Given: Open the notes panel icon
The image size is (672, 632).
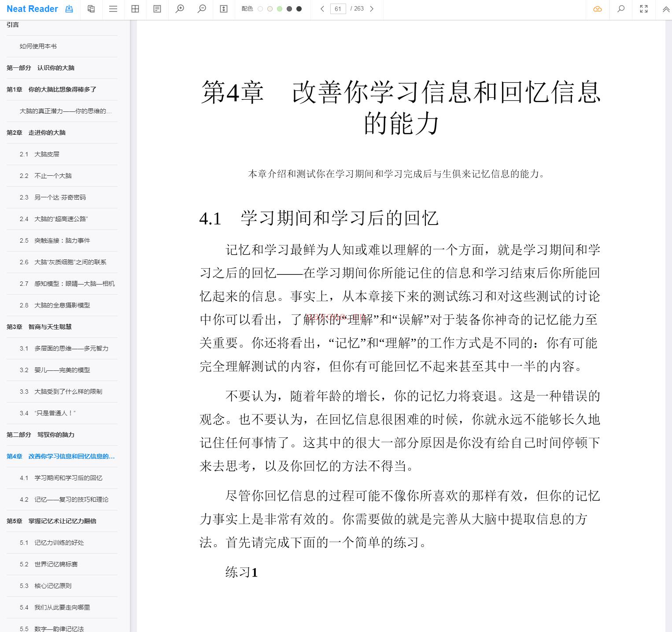Looking at the screenshot, I should point(157,9).
